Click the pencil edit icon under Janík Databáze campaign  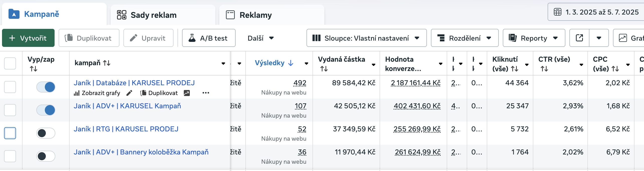pyautogui.click(x=129, y=93)
